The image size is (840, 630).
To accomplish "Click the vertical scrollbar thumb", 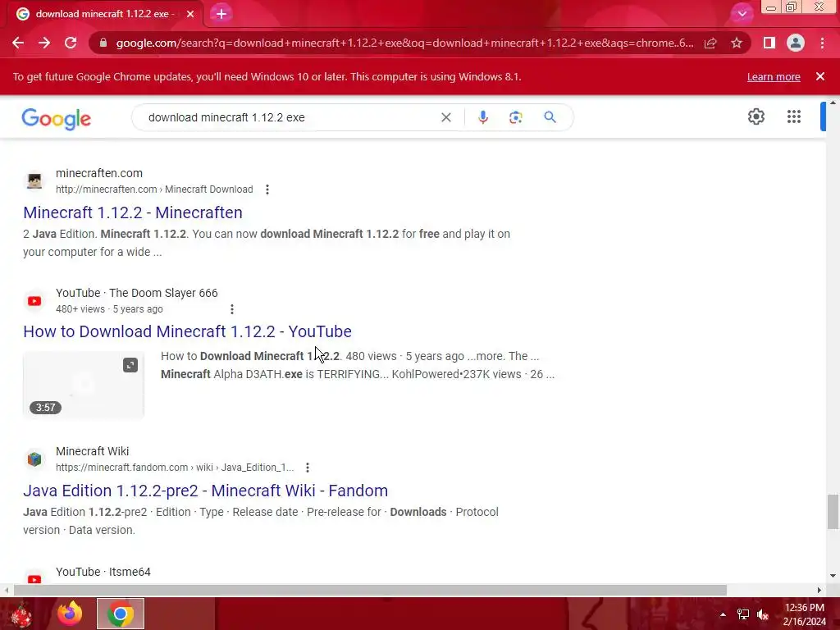I will point(833,512).
